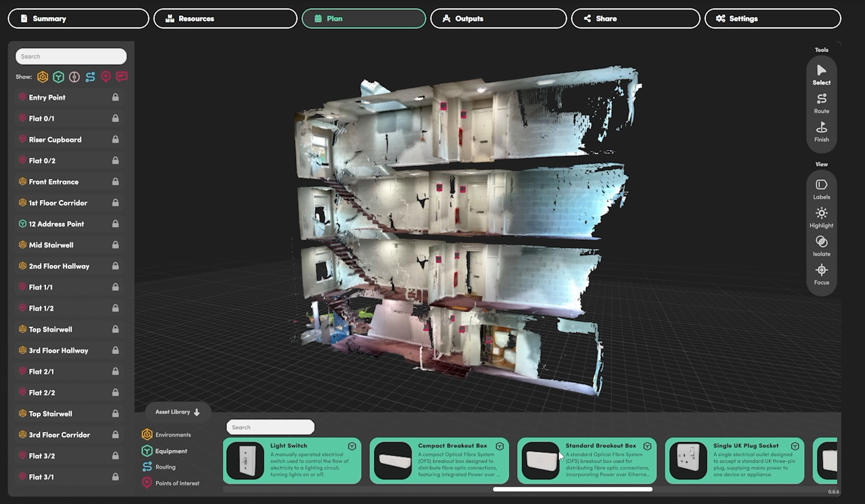
Task: Select Environments category in Asset Library
Action: click(x=172, y=435)
